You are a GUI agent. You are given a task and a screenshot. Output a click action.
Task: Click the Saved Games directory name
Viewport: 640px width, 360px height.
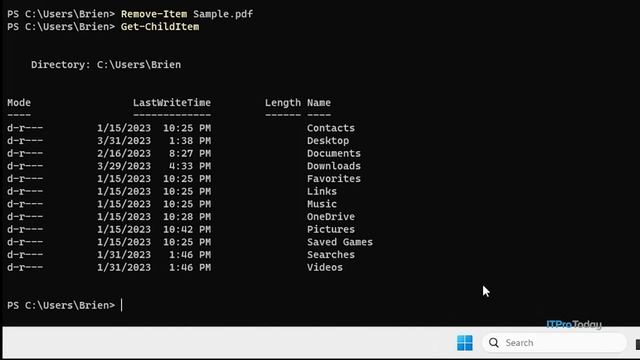pos(340,242)
